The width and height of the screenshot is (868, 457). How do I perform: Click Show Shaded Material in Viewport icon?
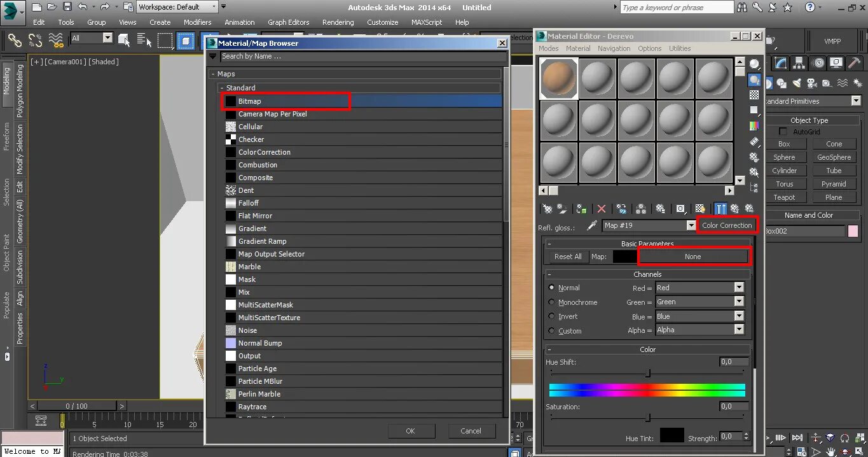pos(700,209)
